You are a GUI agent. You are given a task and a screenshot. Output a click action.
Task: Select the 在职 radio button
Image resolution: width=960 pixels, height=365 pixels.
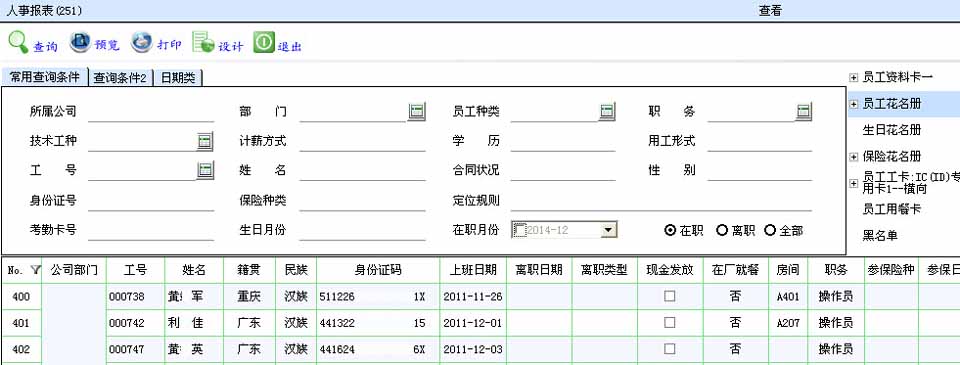(x=670, y=230)
